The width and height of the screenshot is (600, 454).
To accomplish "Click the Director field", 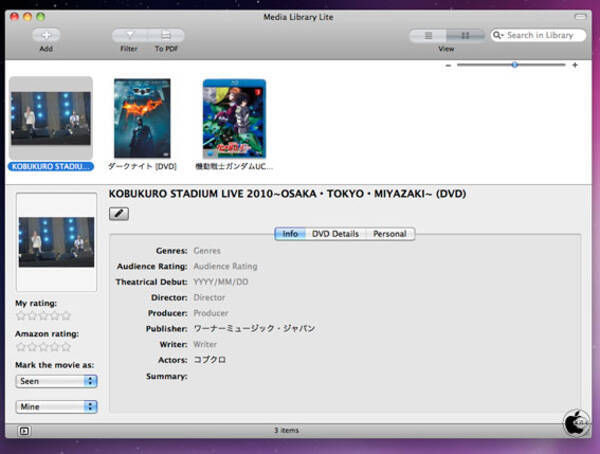I will click(x=209, y=297).
